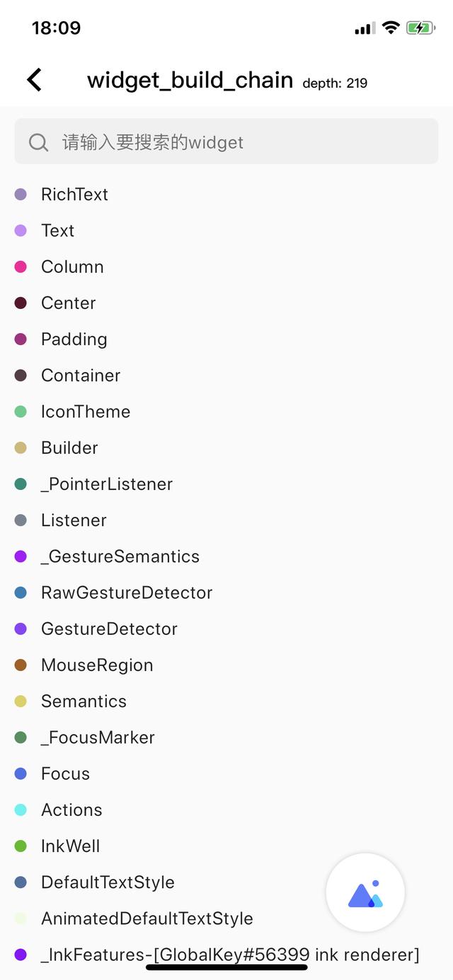Click the pink dot beside Column
Screen dimensions: 453x980
21,267
